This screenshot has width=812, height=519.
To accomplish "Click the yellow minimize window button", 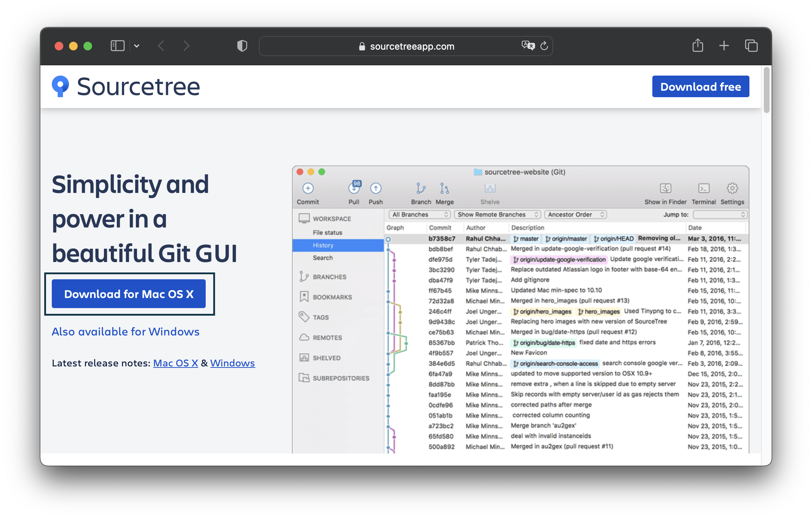I will (73, 46).
